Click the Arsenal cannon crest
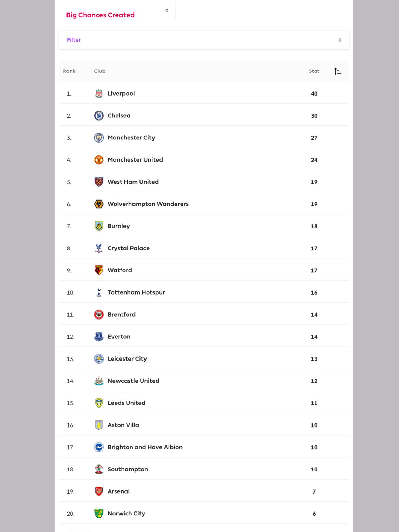Screen dimensions: 399x532 pos(99,491)
